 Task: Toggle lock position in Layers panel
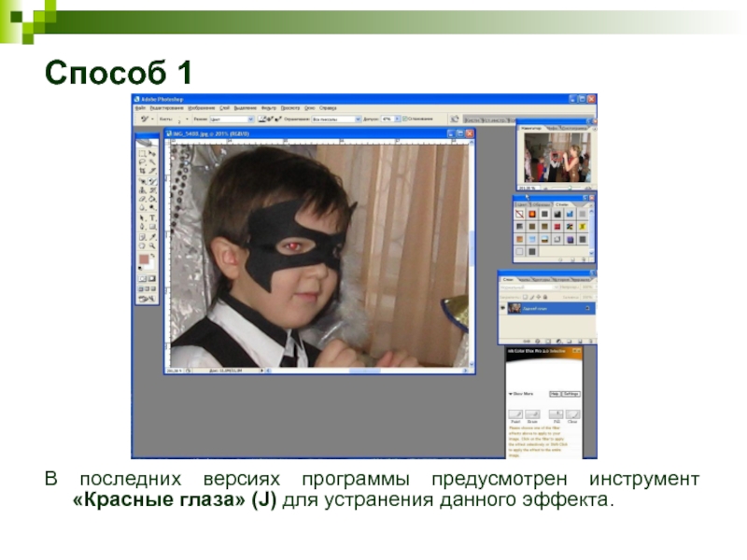tap(539, 297)
